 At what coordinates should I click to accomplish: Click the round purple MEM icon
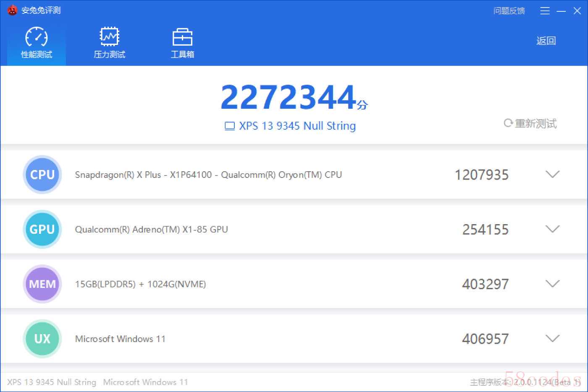[x=42, y=284]
